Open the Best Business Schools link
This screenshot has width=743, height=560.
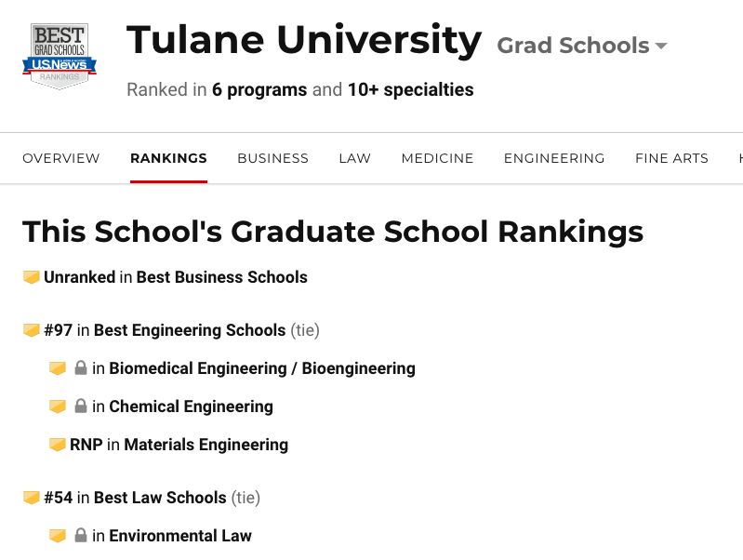(x=221, y=277)
